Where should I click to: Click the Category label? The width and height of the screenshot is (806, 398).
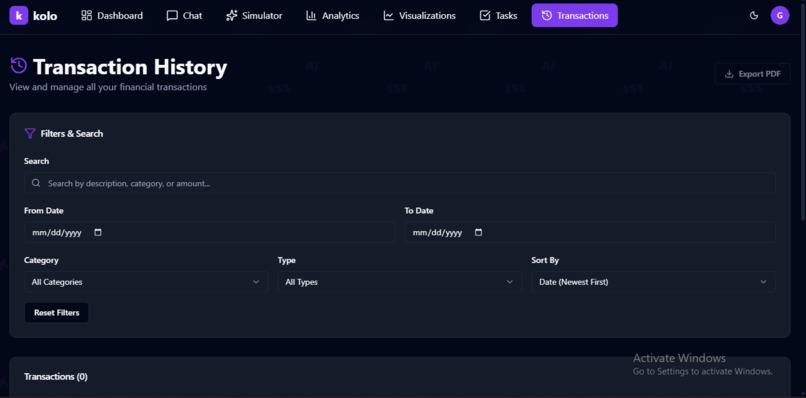tap(41, 260)
